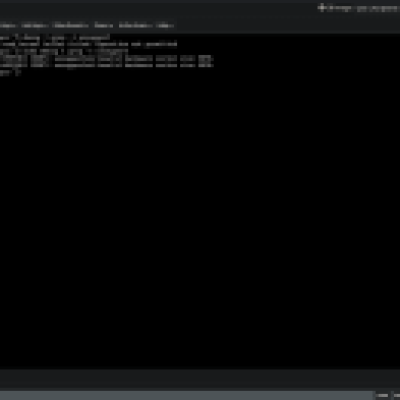Open the fourth short menu bar item
The width and height of the screenshot is (400, 400).
coord(103,25)
